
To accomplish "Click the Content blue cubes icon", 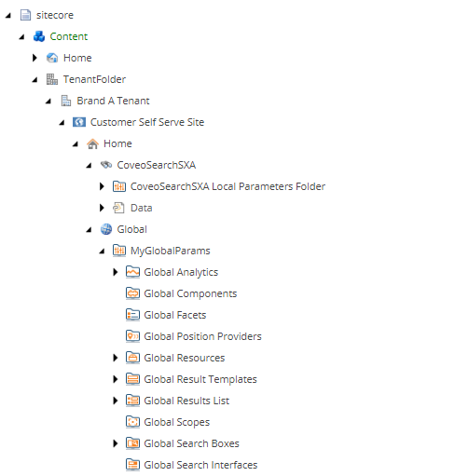I will pos(39,36).
